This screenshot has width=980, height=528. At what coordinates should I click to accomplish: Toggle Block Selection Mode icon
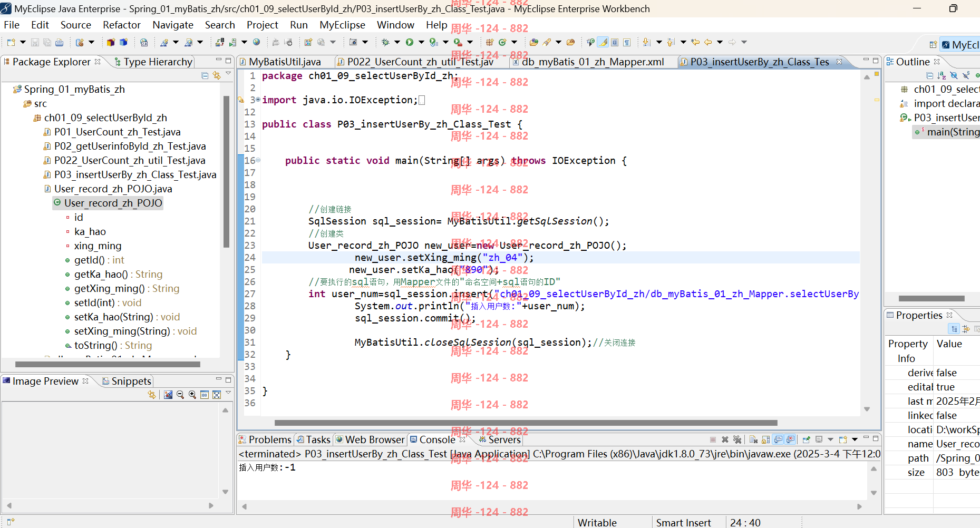coord(615,42)
